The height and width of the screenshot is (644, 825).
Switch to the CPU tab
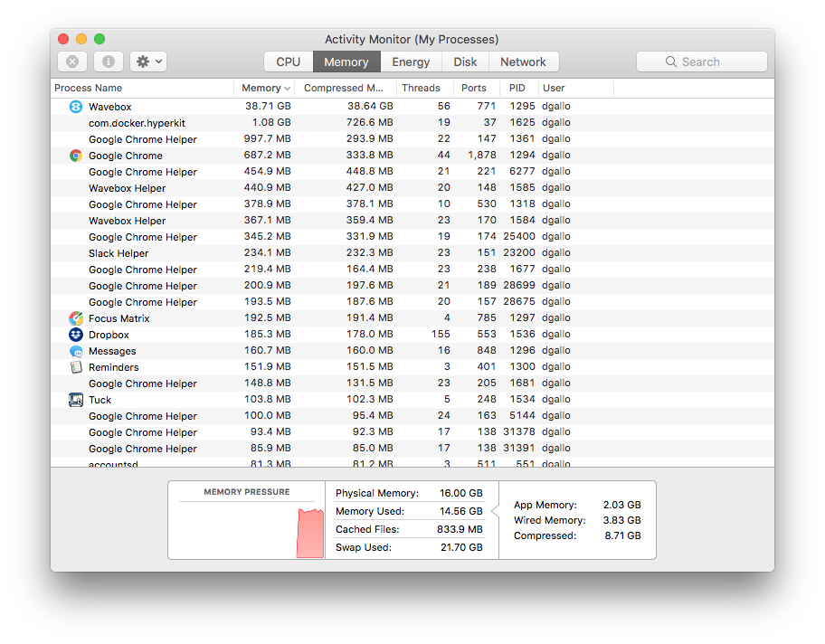point(288,62)
